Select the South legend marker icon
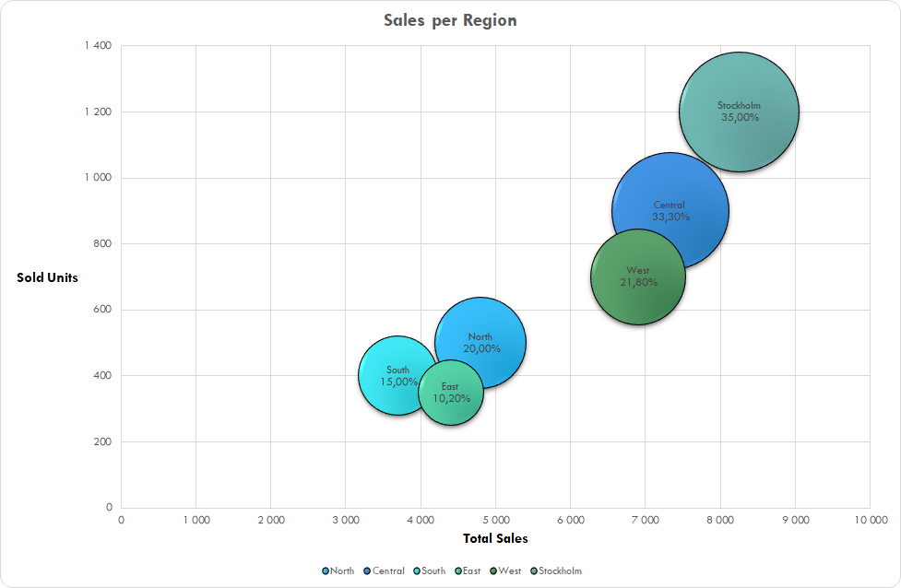The height and width of the screenshot is (588, 901). coord(417,570)
